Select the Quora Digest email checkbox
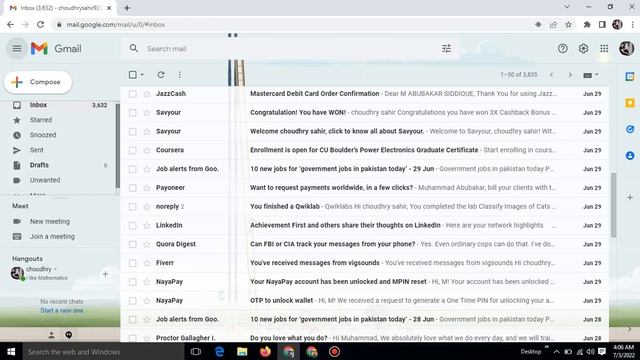640x360 pixels. 133,244
